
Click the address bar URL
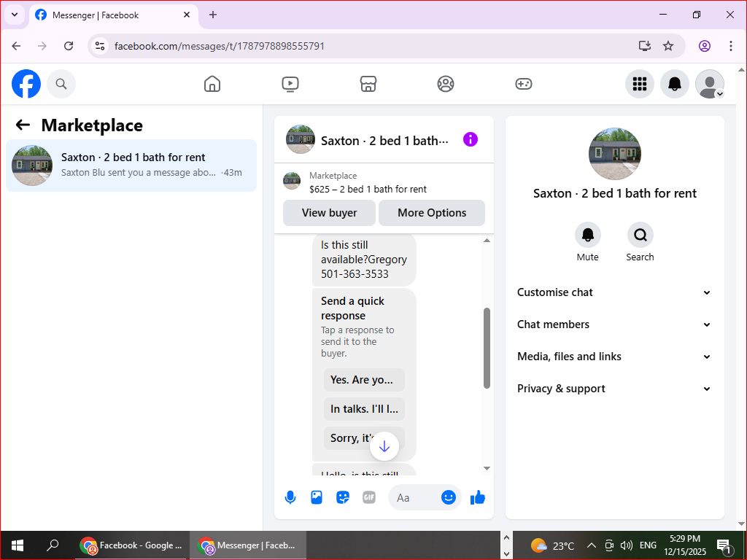(x=220, y=46)
